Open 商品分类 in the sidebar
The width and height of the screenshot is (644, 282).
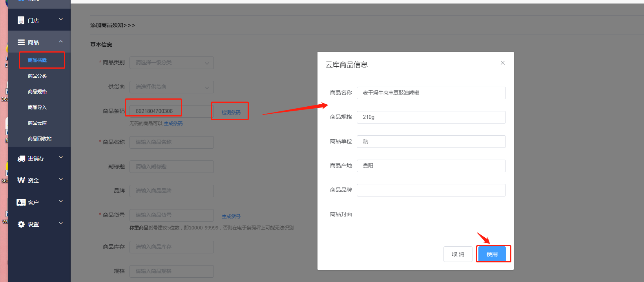(x=37, y=76)
